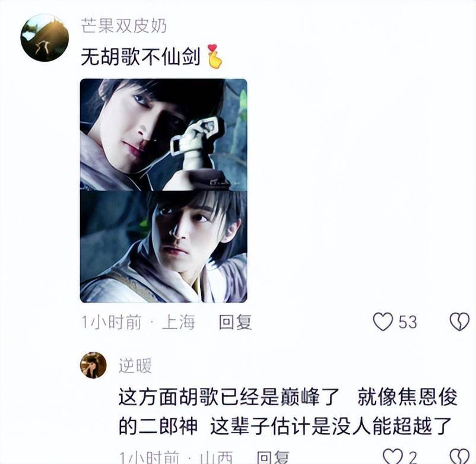Viewport: 476px width, 464px height.
Task: Select 逆暖's reply text about 胡歌巅峰
Action: [288, 411]
